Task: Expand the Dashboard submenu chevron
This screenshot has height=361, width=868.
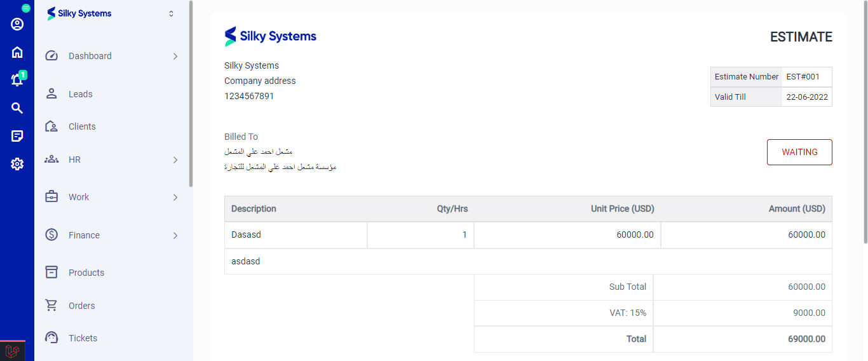Action: click(x=175, y=57)
